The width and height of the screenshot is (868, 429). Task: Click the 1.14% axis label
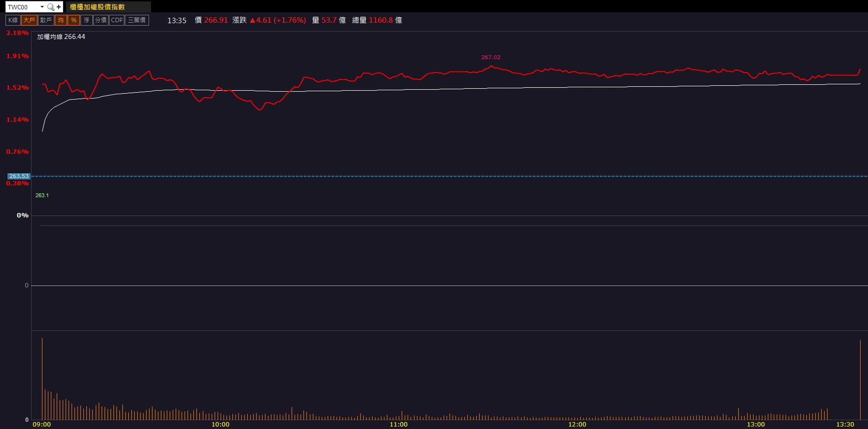(x=17, y=120)
